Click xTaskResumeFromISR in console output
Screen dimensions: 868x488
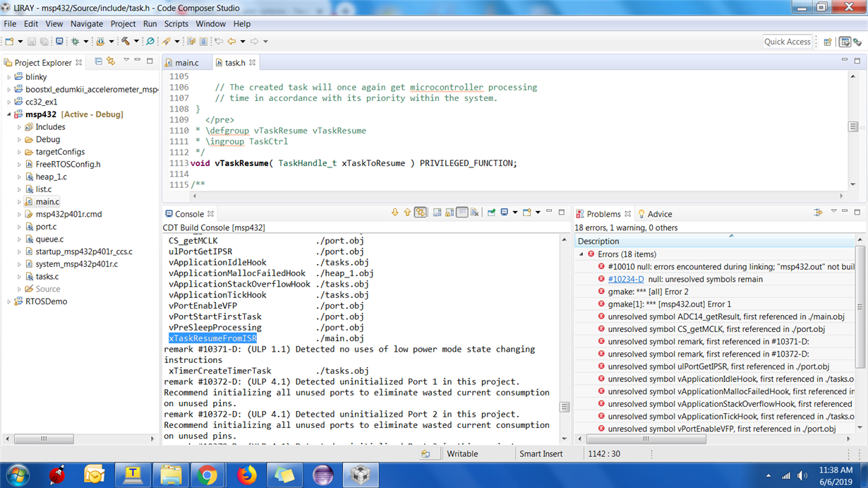212,338
